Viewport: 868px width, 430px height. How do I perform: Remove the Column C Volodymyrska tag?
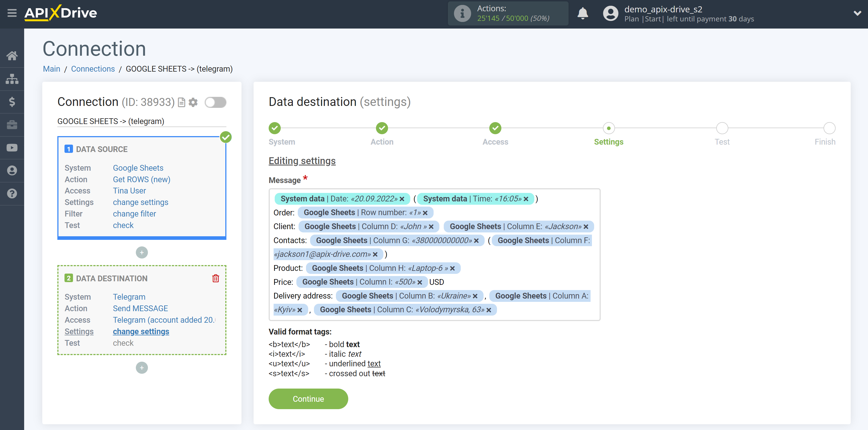point(488,310)
